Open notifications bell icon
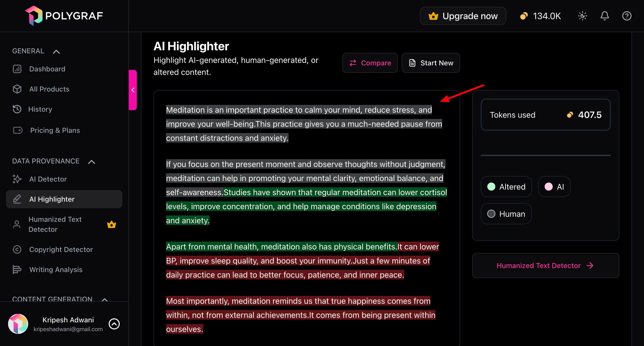644x346 pixels. 605,16
